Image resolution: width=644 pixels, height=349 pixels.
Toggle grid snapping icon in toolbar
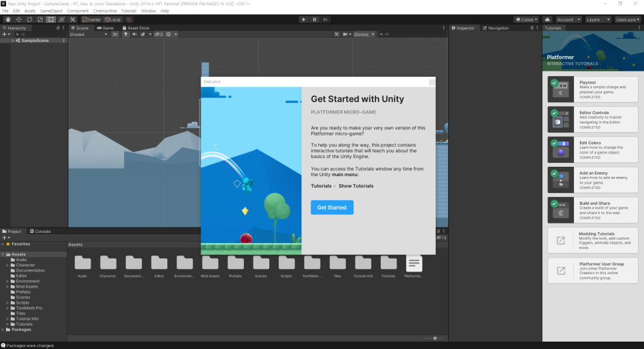[x=129, y=19]
